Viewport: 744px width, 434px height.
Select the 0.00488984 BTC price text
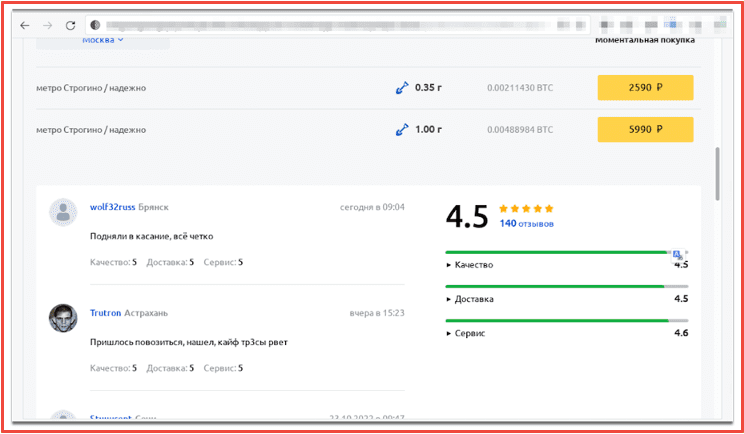[x=520, y=129]
